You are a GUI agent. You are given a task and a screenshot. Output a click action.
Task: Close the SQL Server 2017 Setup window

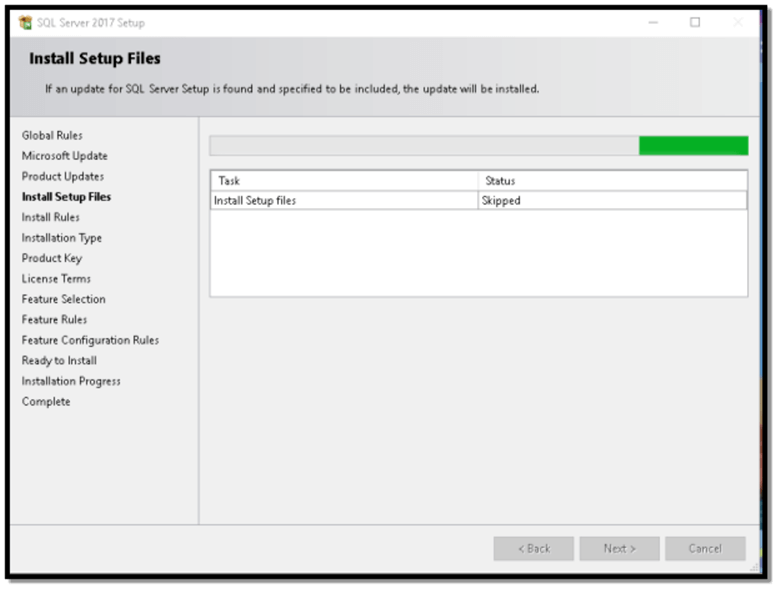tap(738, 22)
